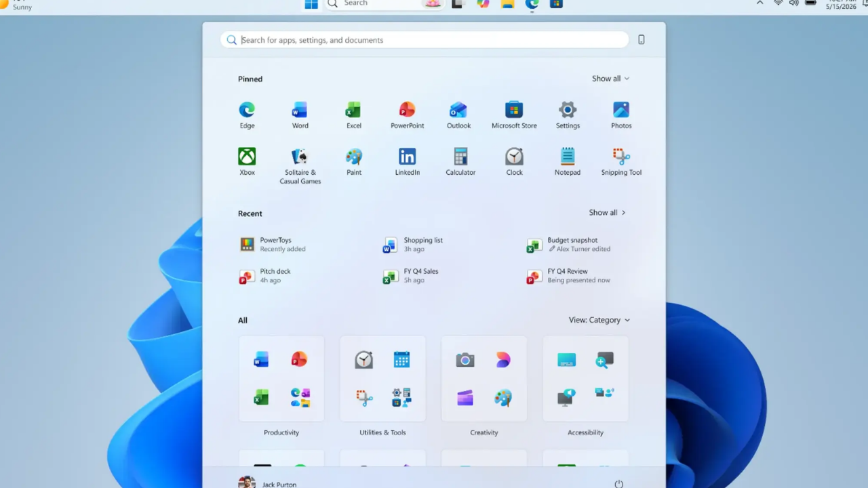
Task: Launch Snipping Tool in Pinned
Action: (x=621, y=162)
